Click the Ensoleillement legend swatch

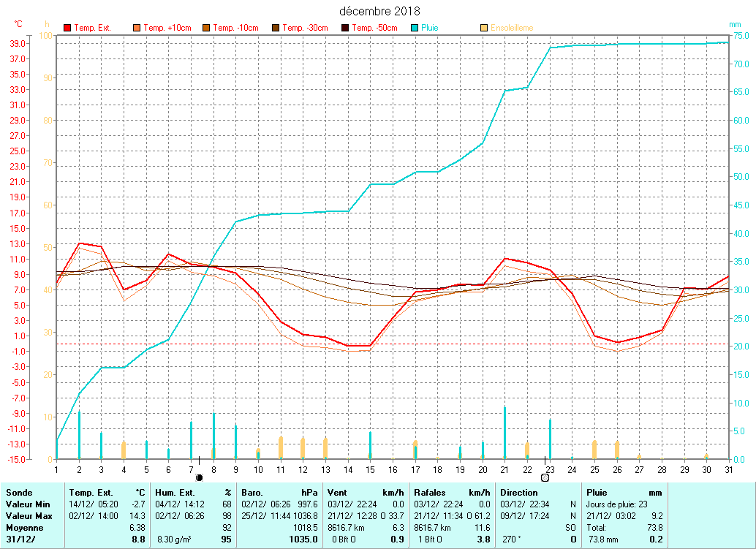click(484, 28)
